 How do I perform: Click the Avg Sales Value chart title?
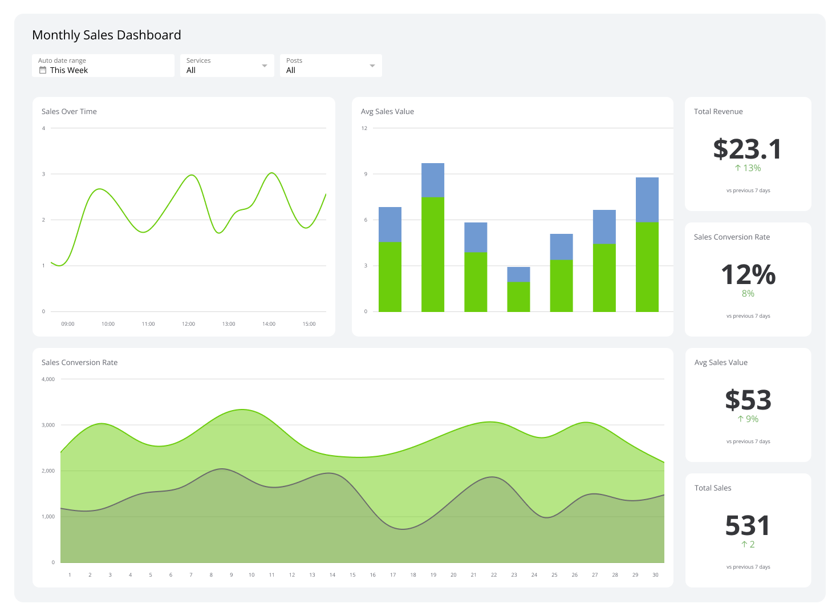click(387, 111)
